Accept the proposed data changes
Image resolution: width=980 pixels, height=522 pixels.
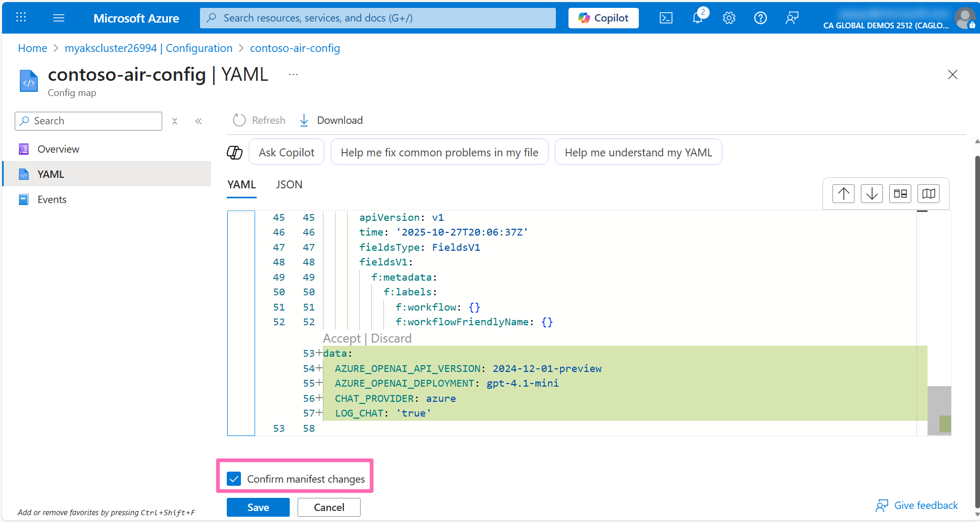341,338
